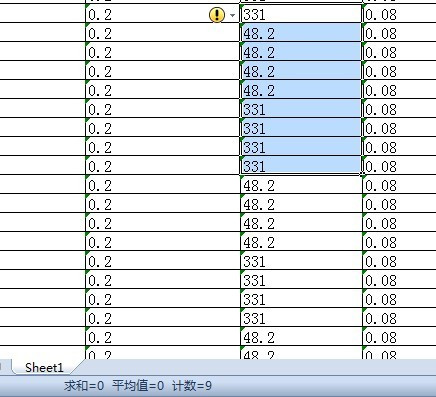Click the fill handle at the selection's bottom-right corner
The image size is (436, 397).
(x=362, y=174)
